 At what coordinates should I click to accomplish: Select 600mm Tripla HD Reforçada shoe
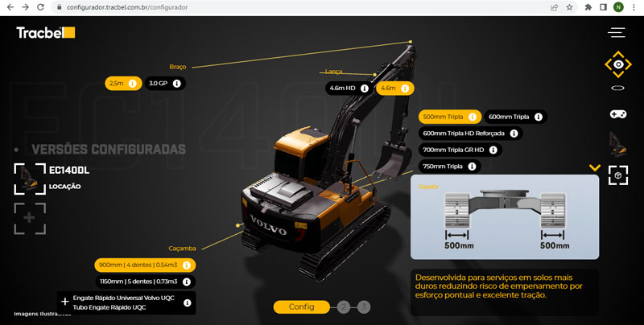point(470,134)
